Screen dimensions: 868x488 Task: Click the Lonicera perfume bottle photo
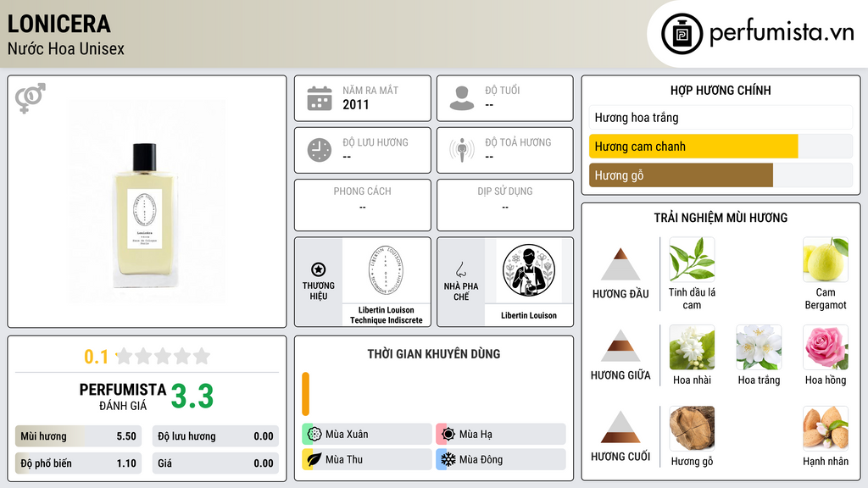(147, 202)
